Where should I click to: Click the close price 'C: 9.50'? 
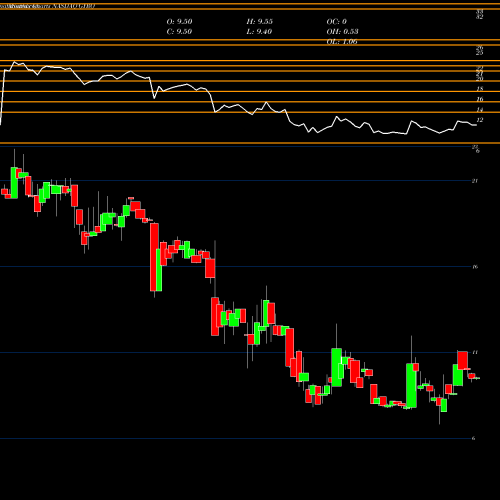coord(179,32)
